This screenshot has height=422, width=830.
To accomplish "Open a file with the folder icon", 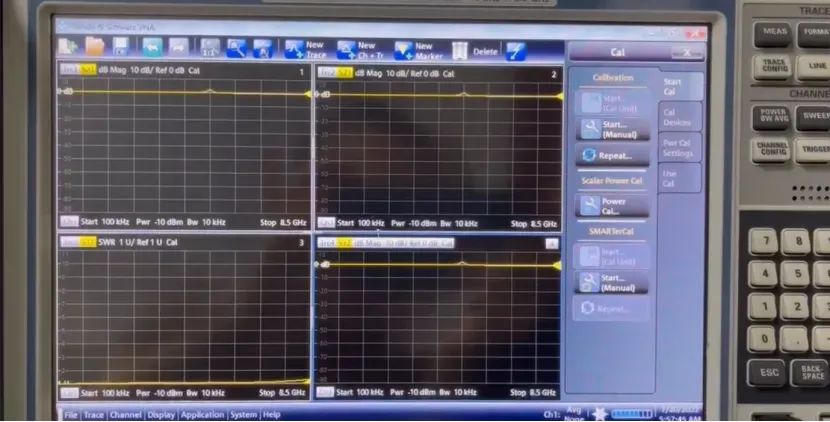I will (x=95, y=48).
